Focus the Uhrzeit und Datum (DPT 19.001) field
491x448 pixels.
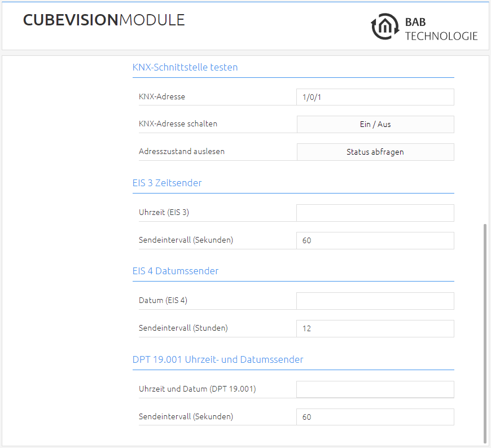click(x=375, y=389)
